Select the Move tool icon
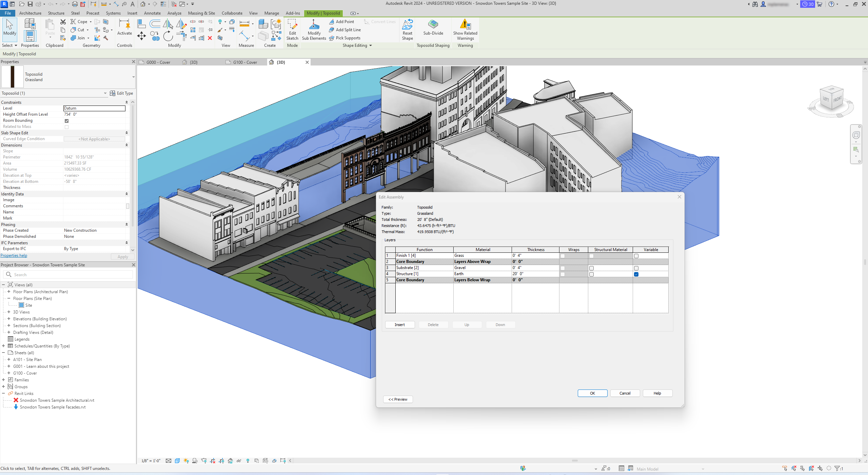Viewport: 868px width, 475px height. (x=141, y=36)
